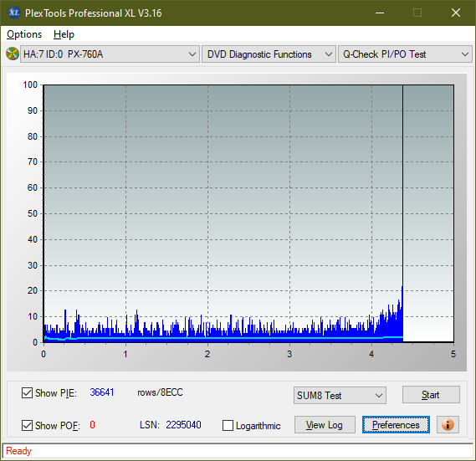Open the DVD Diagnostic Functions dropdown
This screenshot has width=476, height=461.
269,54
